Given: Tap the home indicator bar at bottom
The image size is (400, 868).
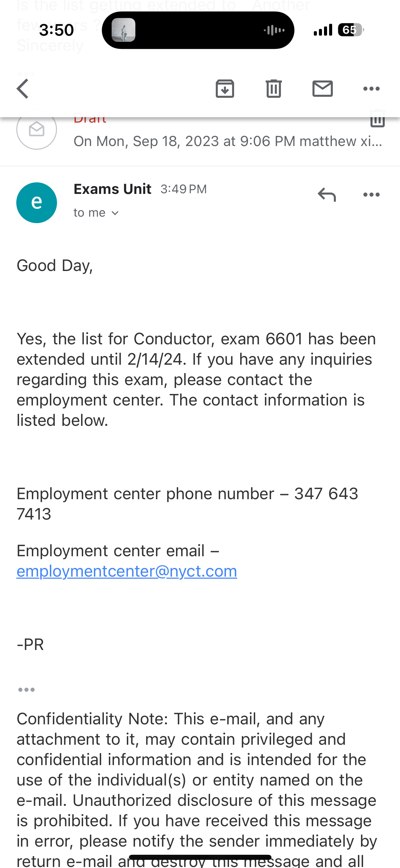Looking at the screenshot, I should pos(200,858).
